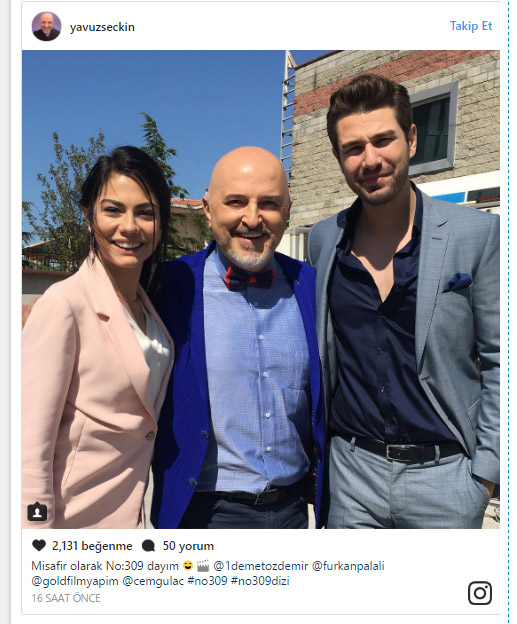Open the @cemgulac mention
The image size is (517, 624).
(153, 581)
